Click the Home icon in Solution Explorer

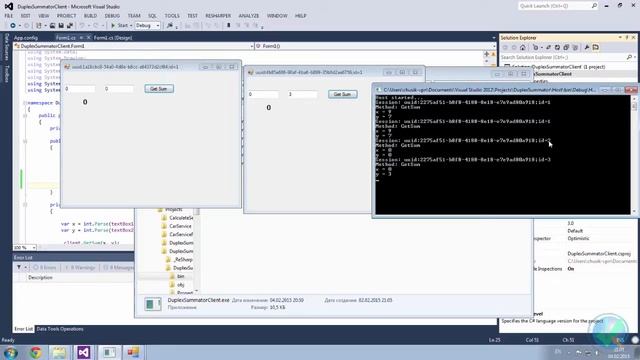point(522,47)
